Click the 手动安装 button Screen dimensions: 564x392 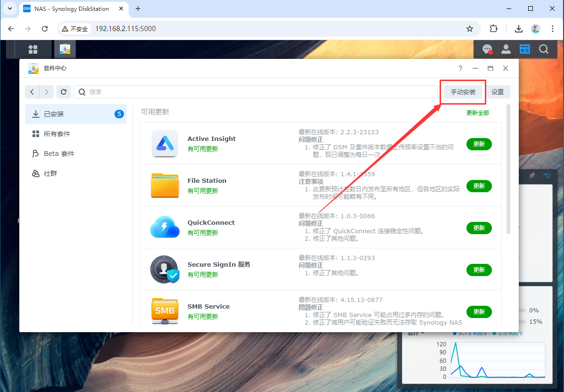(463, 92)
